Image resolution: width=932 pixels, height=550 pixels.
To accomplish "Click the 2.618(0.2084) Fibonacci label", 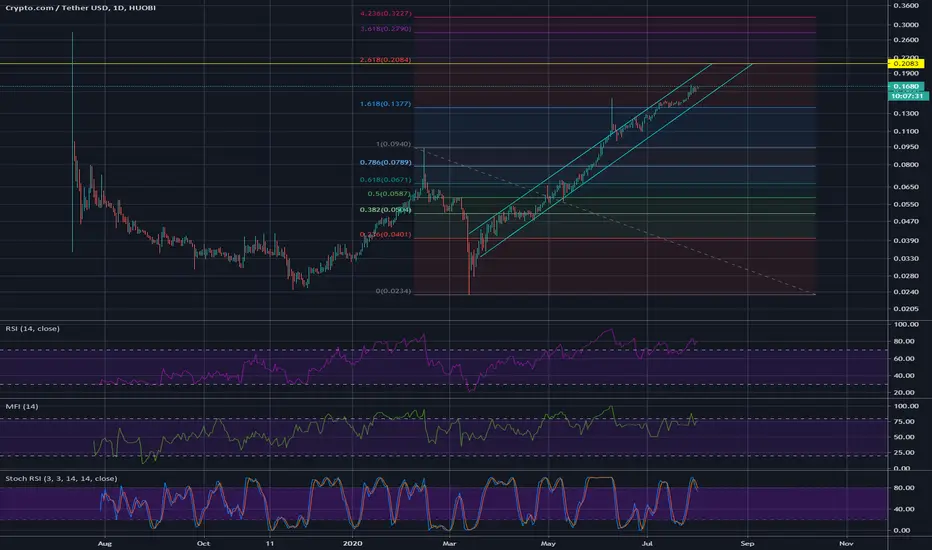I will (385, 59).
